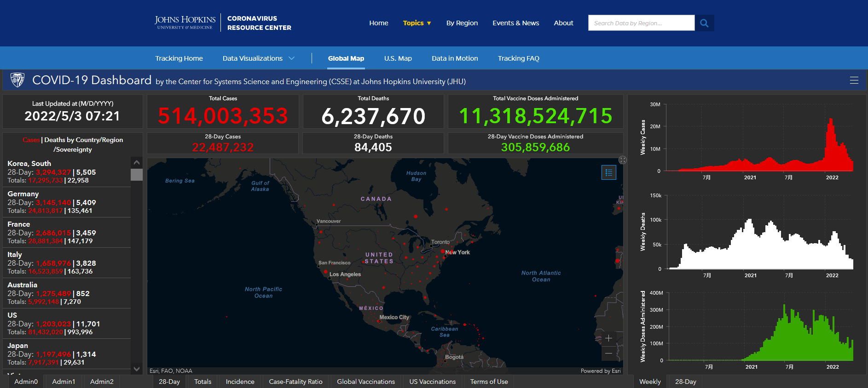Go to Home page
Viewport: 868px width, 388px height.
379,23
